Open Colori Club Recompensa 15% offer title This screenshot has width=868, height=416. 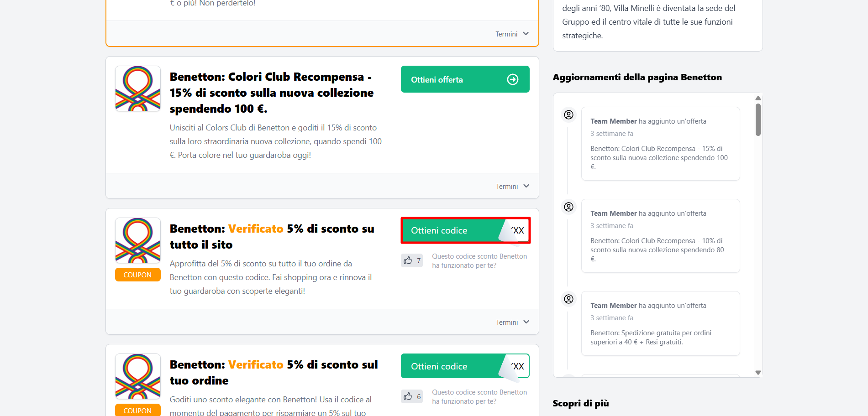click(272, 93)
